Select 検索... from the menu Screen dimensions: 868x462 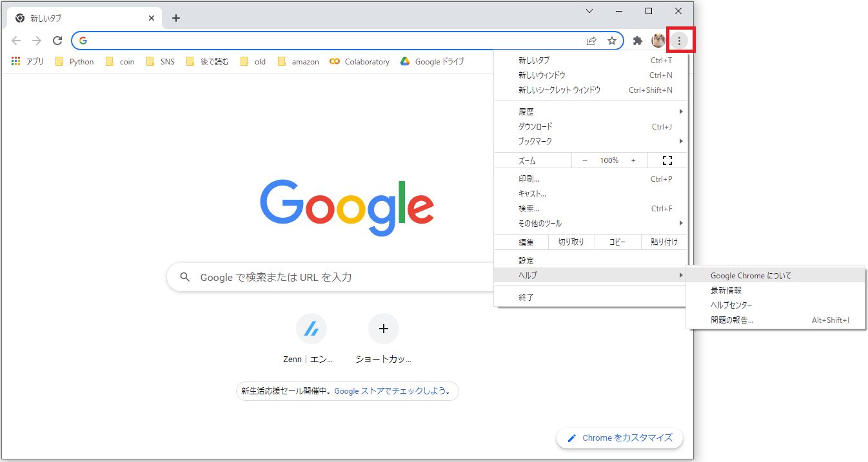pyautogui.click(x=591, y=209)
